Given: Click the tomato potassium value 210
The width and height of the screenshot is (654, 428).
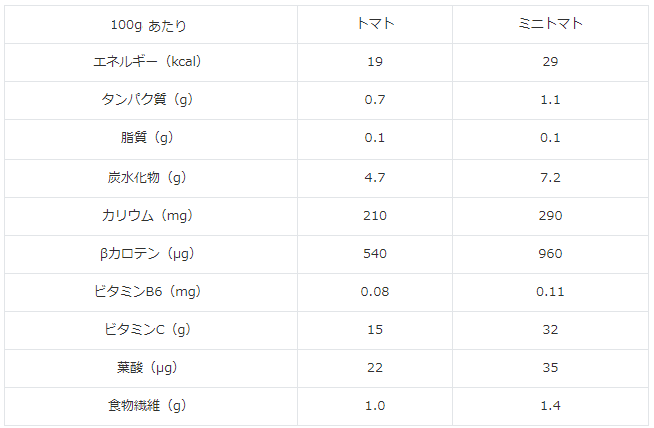Looking at the screenshot, I should (375, 215).
